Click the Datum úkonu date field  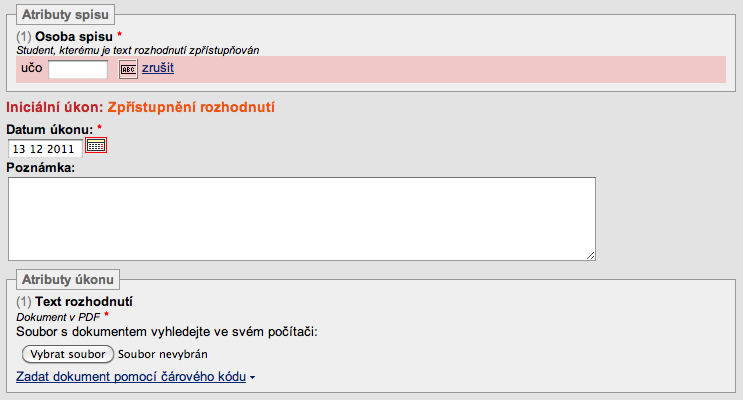pyautogui.click(x=45, y=149)
